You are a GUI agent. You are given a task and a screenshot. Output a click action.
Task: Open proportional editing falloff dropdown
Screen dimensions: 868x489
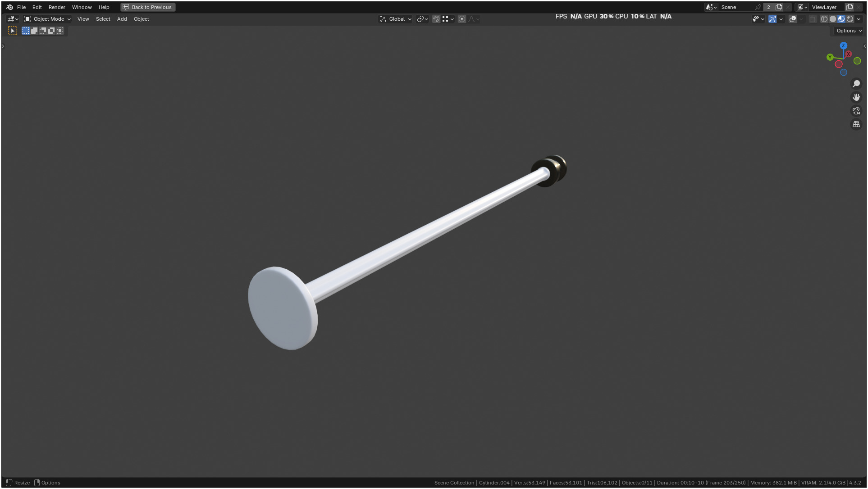474,19
